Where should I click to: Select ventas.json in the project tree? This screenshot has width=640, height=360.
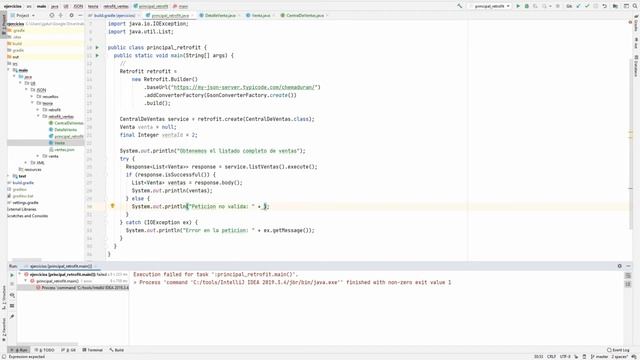coord(62,149)
